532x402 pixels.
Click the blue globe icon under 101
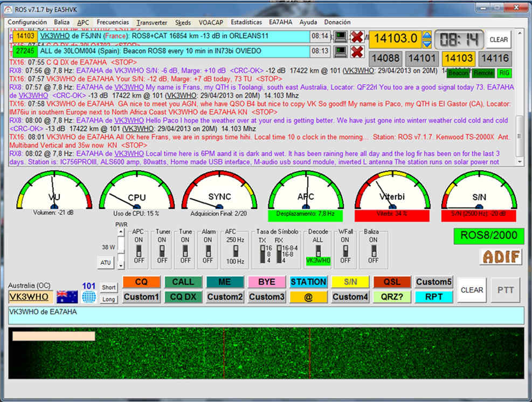click(x=89, y=297)
